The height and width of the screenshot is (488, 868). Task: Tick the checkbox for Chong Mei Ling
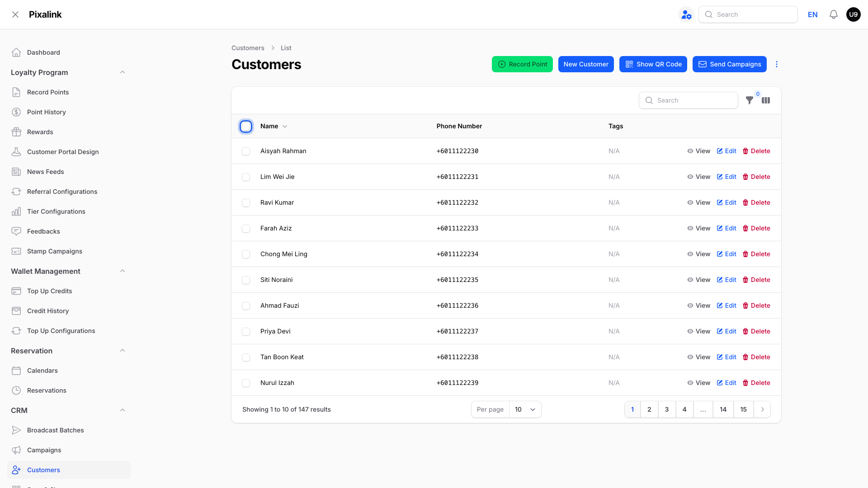[246, 254]
